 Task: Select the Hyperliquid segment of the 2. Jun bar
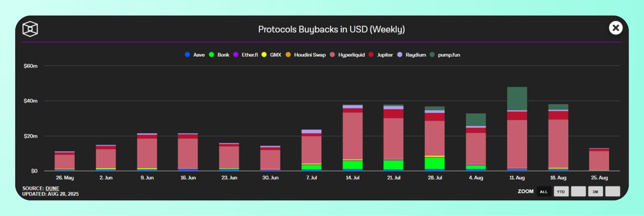[106, 159]
